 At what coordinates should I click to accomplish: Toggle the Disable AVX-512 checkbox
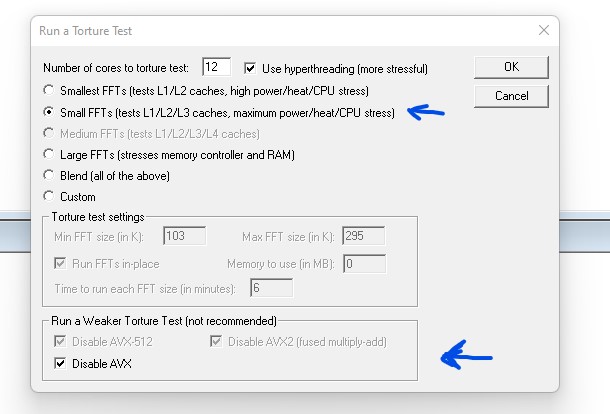tap(60, 343)
